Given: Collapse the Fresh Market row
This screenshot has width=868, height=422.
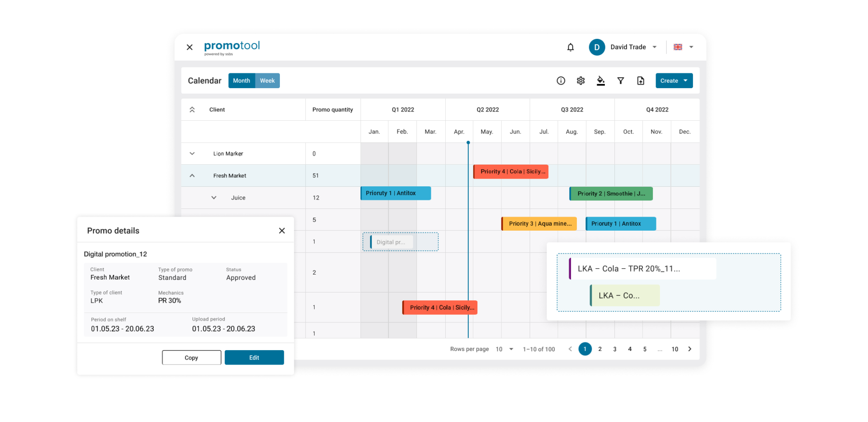Looking at the screenshot, I should pyautogui.click(x=192, y=175).
